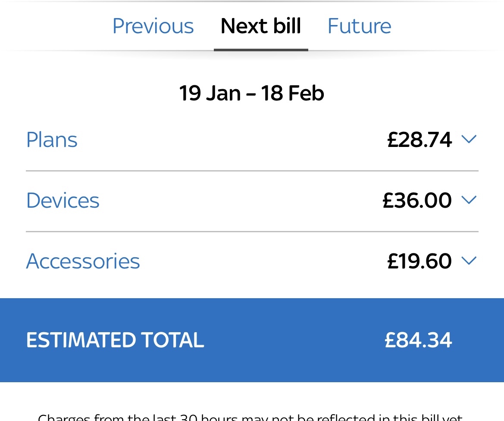Click the charges disclaimer text
The height and width of the screenshot is (421, 504).
[x=252, y=416]
